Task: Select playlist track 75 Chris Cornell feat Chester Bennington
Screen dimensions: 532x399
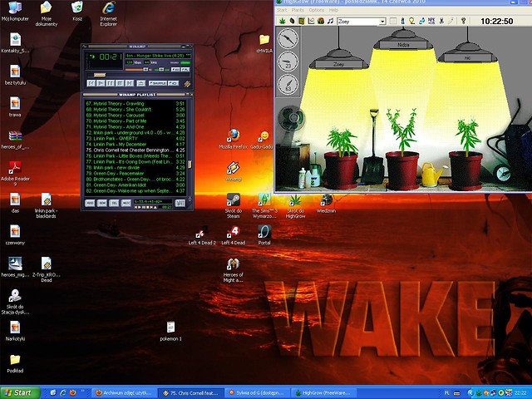Action: (135, 150)
